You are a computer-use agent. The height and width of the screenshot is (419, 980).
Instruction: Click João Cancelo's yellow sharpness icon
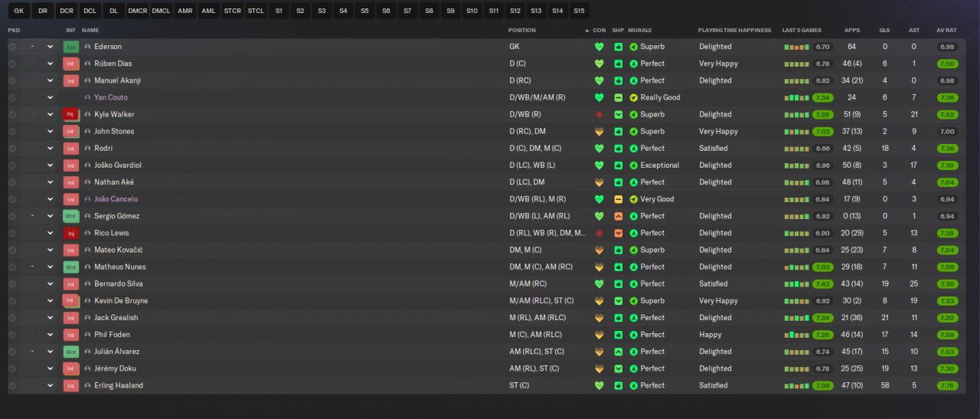619,199
